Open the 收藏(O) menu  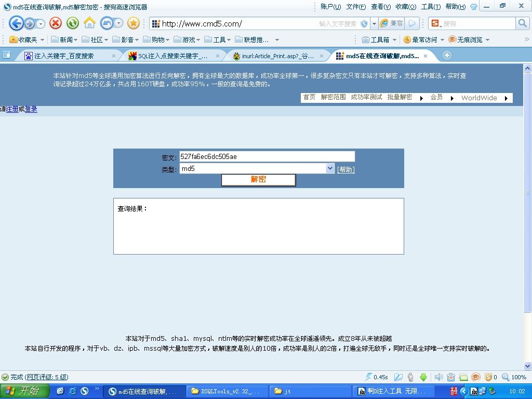click(406, 7)
